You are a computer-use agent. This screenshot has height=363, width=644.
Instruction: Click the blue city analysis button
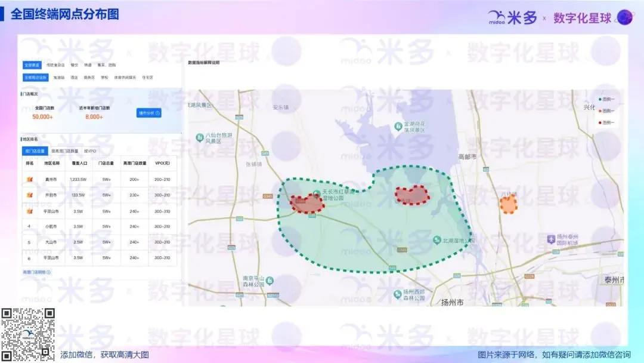148,113
